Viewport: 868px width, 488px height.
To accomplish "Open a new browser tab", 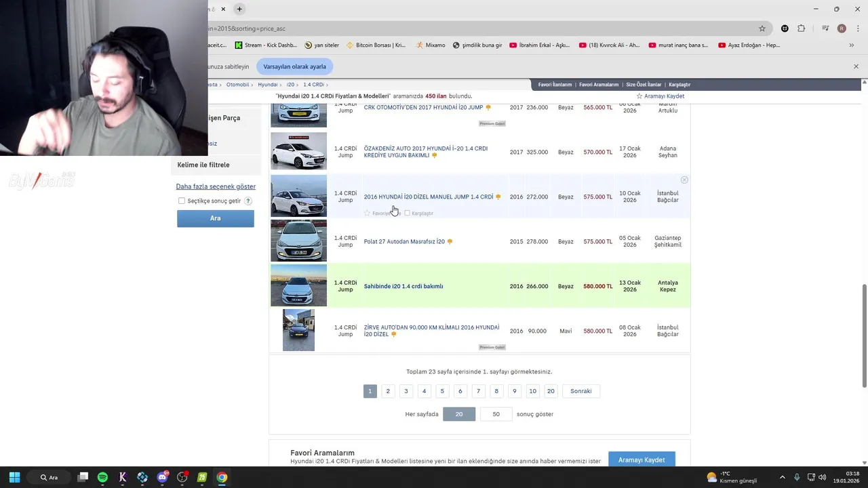I will coord(239,9).
